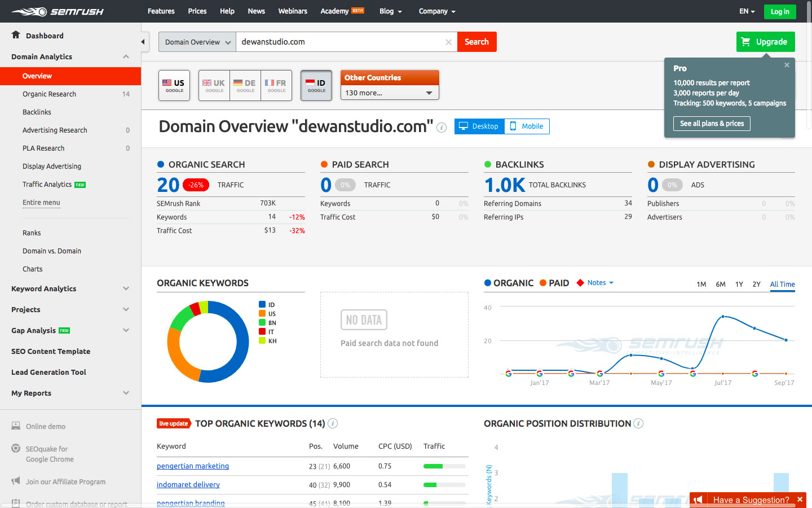
Task: Open the pengertian marketing keyword link
Action: [x=193, y=466]
